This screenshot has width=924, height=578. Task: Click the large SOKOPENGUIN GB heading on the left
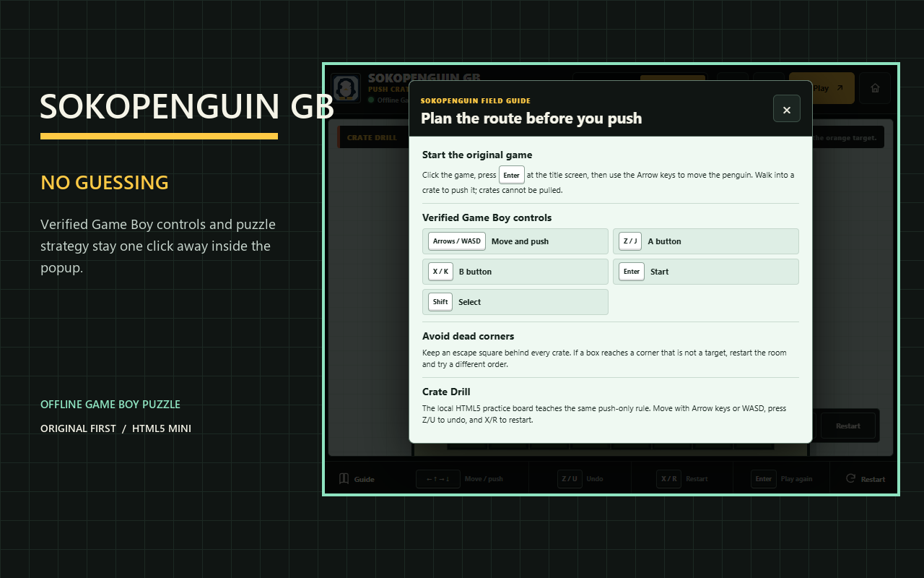tap(187, 107)
